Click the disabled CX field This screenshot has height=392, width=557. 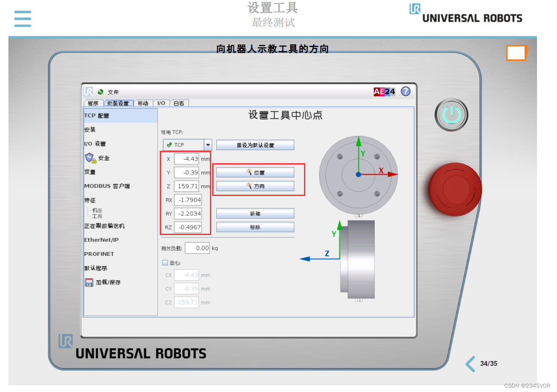click(186, 275)
